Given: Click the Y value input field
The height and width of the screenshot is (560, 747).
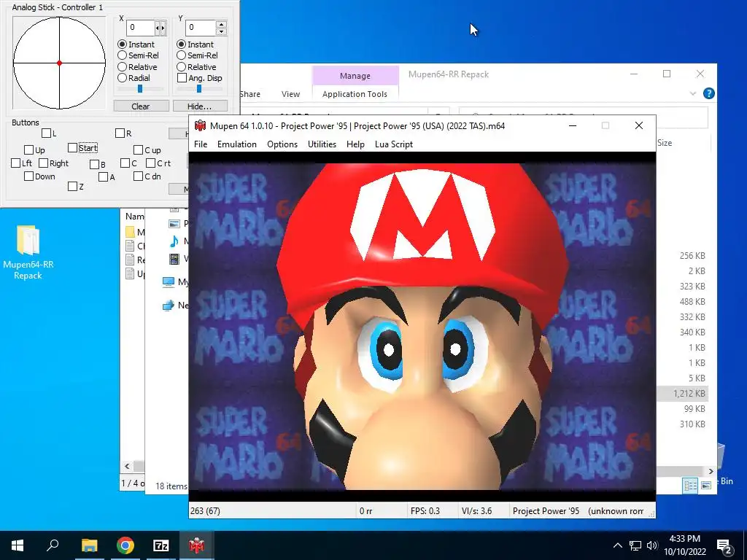Looking at the screenshot, I should tap(201, 28).
